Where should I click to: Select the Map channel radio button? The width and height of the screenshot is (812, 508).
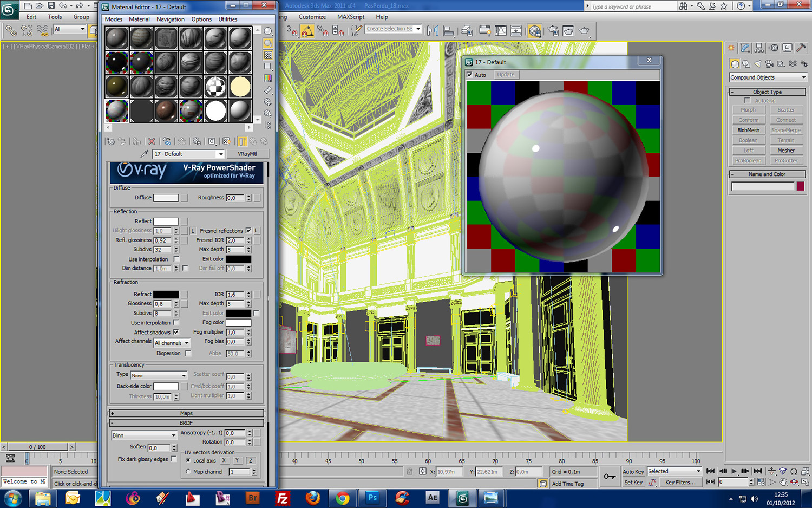[188, 472]
